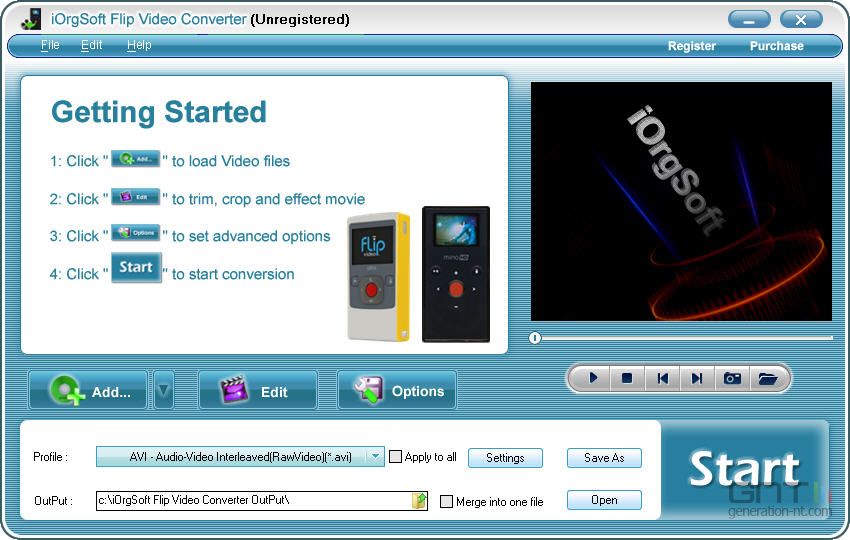This screenshot has height=540, width=850.
Task: Minimize the converter window
Action: (749, 20)
